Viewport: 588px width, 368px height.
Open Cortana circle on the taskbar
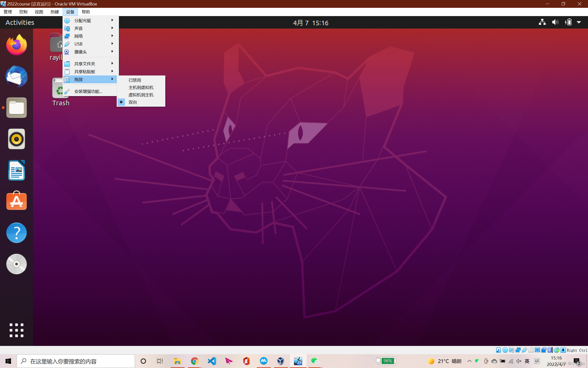point(143,361)
